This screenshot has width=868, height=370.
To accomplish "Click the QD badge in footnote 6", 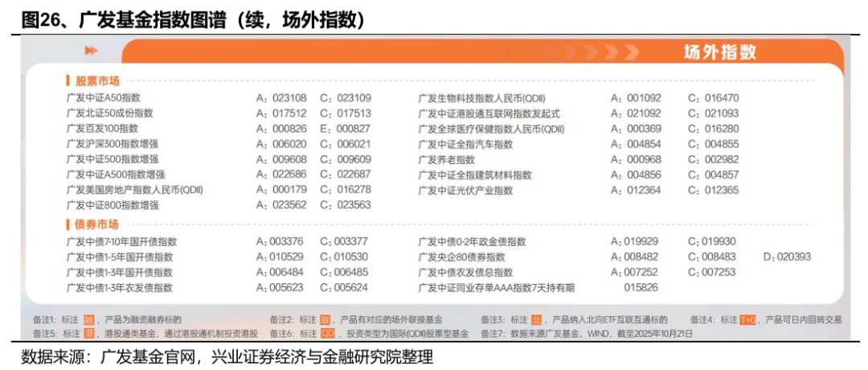I will [x=327, y=333].
